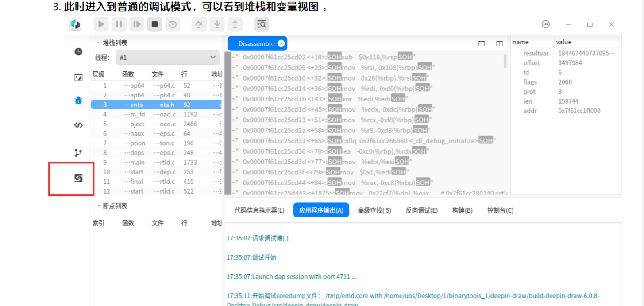Image resolution: width=644 pixels, height=306 pixels.
Task: Pause the debugging session
Action: tap(119, 24)
